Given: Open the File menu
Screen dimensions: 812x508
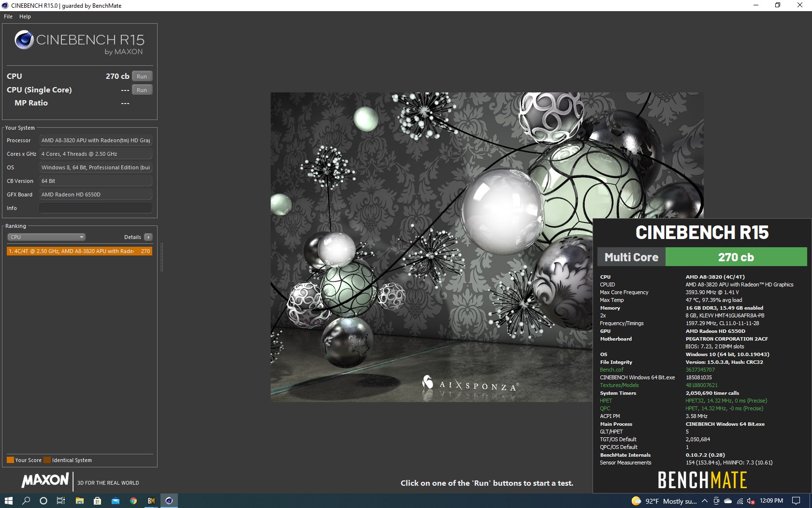Looking at the screenshot, I should tap(8, 16).
